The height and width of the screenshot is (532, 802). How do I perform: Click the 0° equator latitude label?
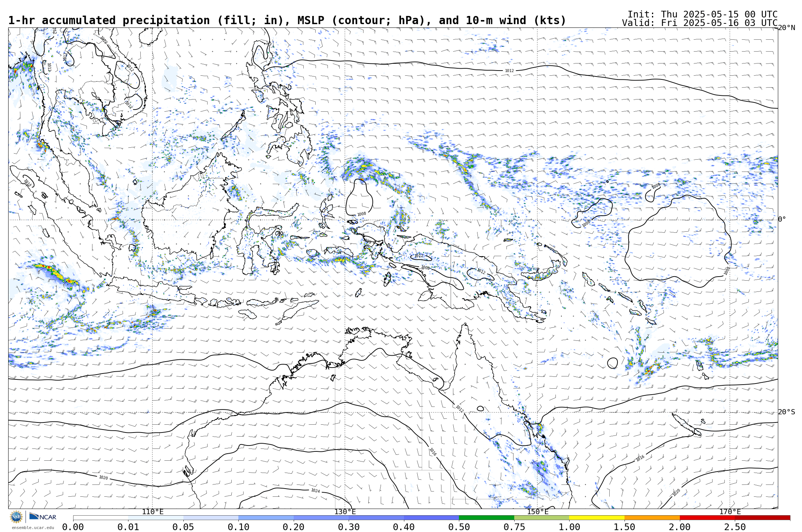(x=782, y=219)
